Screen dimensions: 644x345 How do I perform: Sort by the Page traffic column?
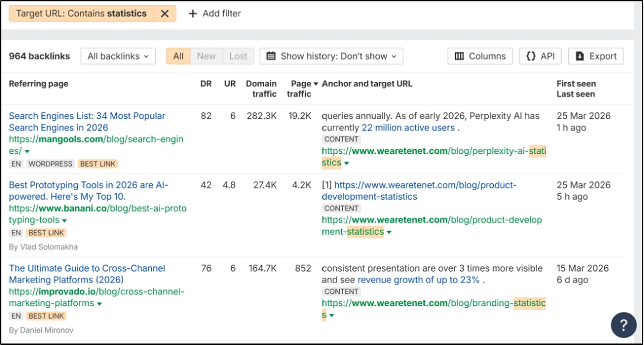[302, 89]
